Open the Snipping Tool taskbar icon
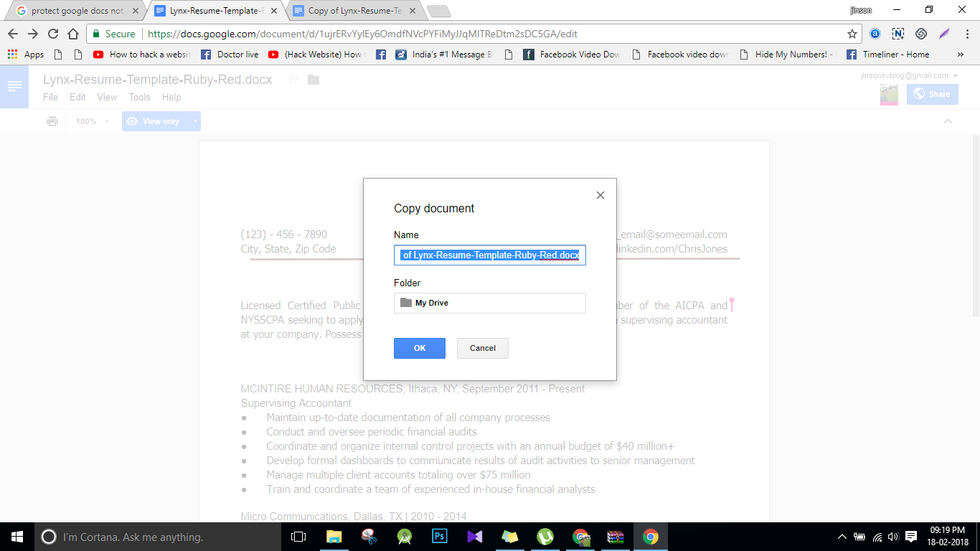The image size is (980, 551). point(369,537)
